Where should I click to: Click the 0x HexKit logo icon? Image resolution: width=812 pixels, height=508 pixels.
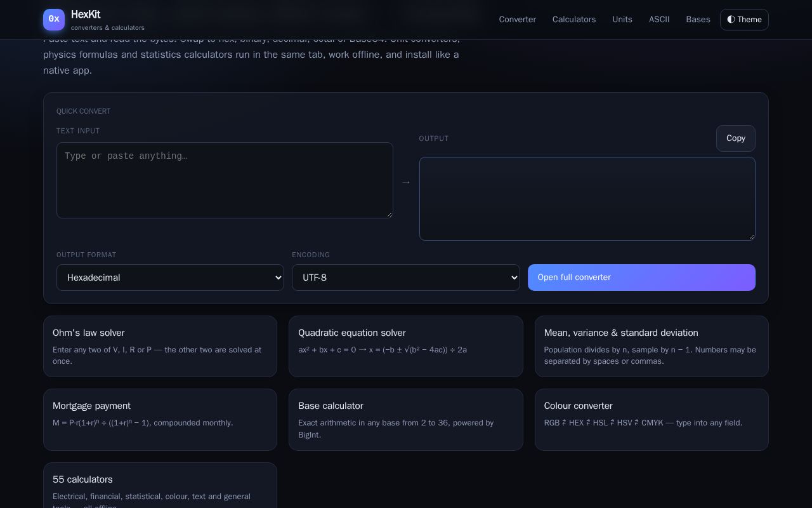click(54, 20)
